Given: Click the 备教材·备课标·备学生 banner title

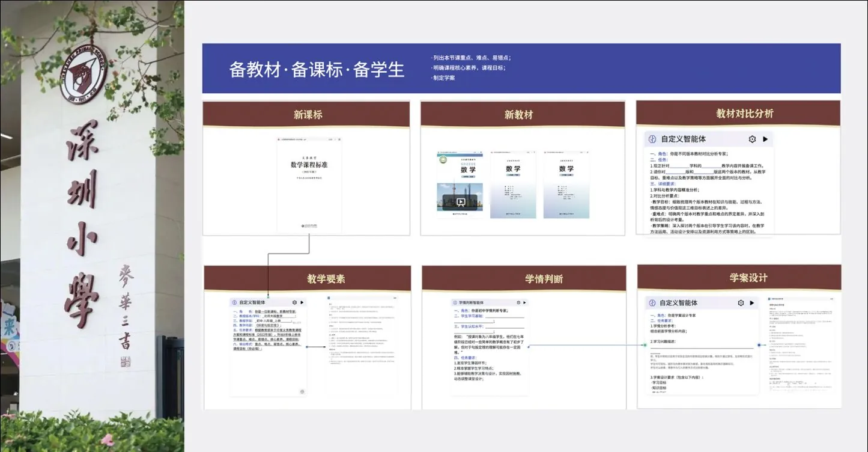Looking at the screenshot, I should [317, 70].
